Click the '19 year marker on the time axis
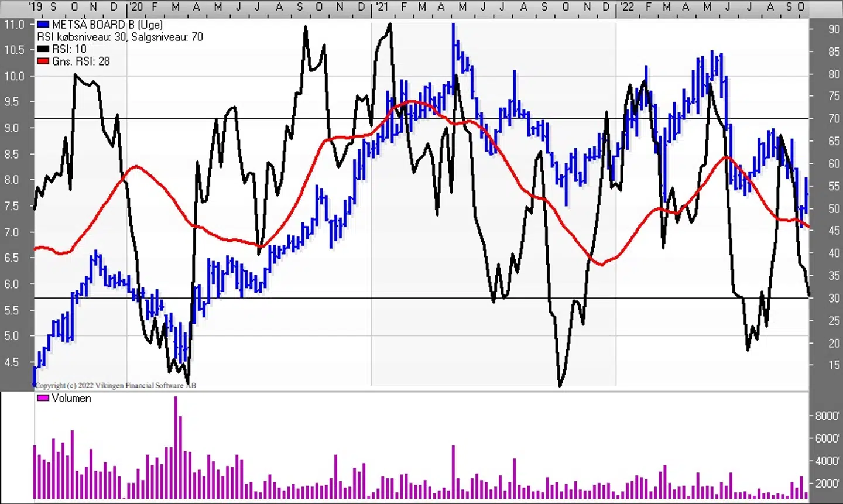843x504 pixels. [36, 6]
